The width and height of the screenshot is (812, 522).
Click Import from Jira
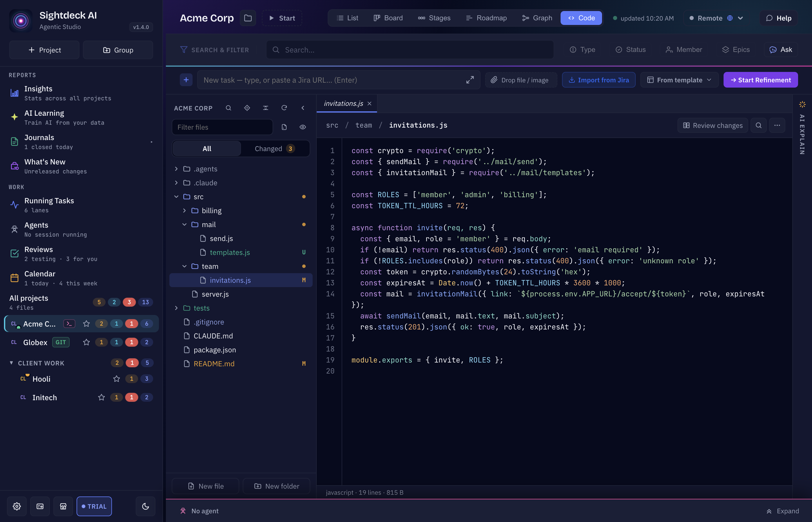599,80
